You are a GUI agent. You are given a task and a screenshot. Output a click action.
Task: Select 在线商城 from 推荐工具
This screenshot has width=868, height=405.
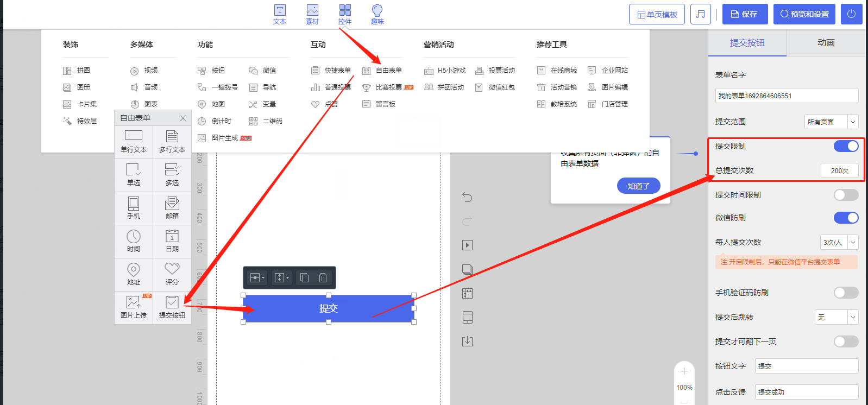pos(557,71)
